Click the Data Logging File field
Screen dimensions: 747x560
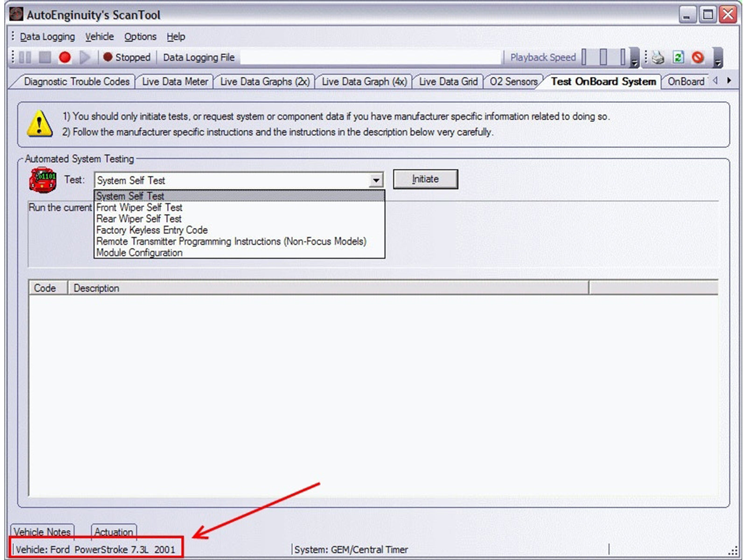(x=371, y=57)
